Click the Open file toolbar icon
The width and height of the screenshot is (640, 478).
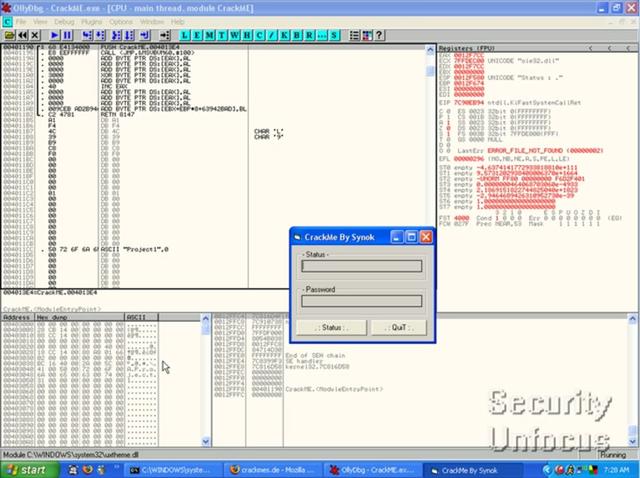9,36
